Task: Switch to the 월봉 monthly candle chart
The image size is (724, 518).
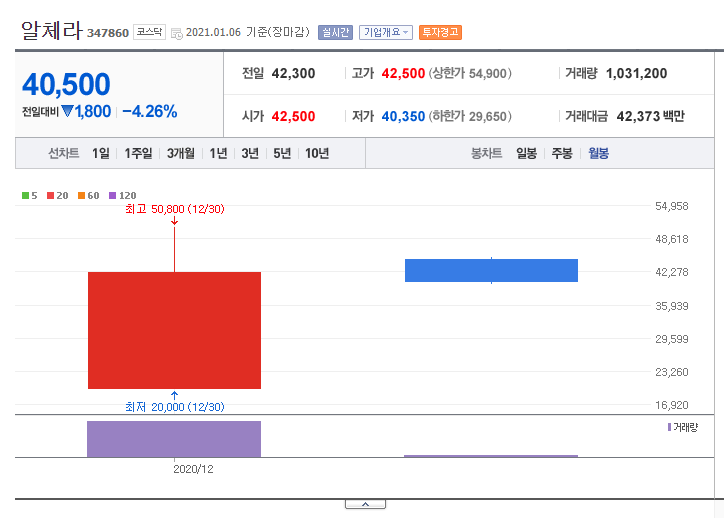Action: (598, 153)
